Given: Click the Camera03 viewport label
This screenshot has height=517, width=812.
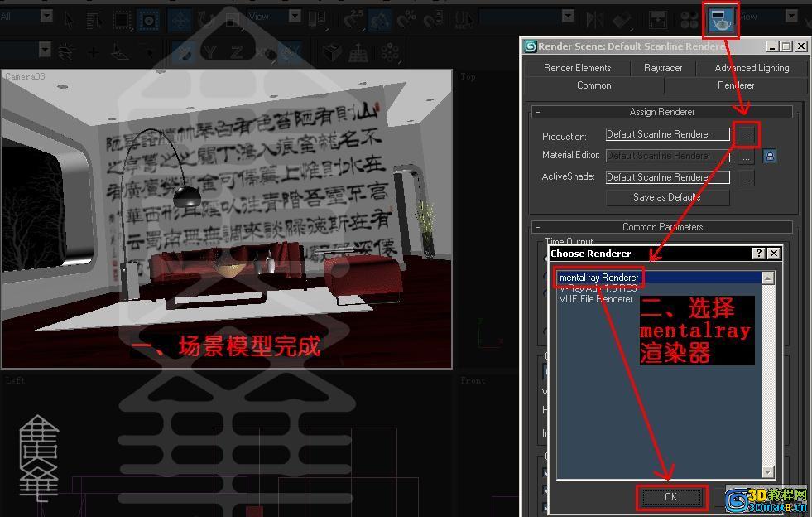Looking at the screenshot, I should pos(25,76).
